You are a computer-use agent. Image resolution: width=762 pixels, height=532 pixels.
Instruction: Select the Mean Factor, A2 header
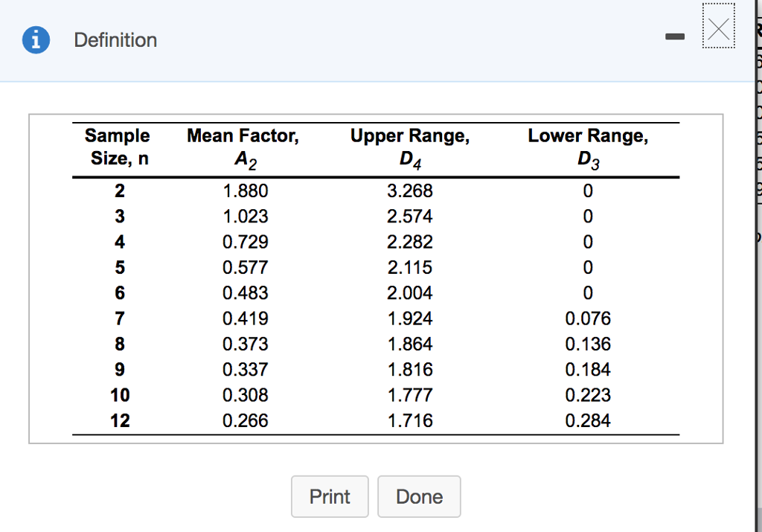(243, 147)
